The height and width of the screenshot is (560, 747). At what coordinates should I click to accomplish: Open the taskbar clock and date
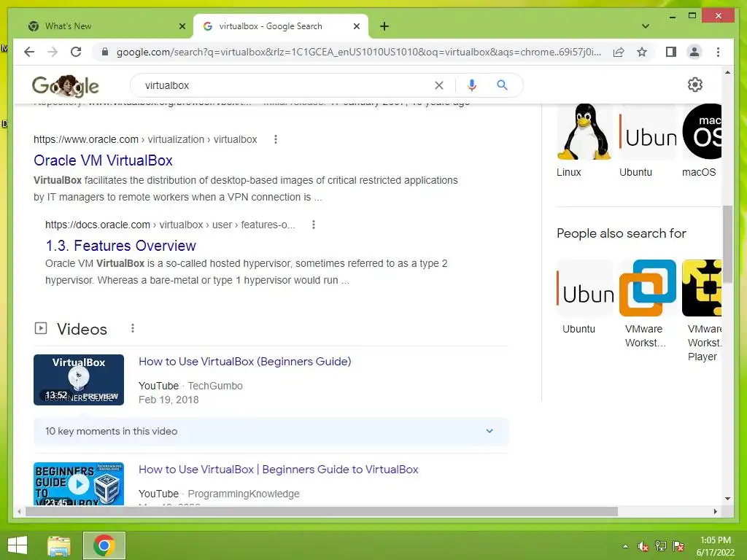pyautogui.click(x=716, y=546)
